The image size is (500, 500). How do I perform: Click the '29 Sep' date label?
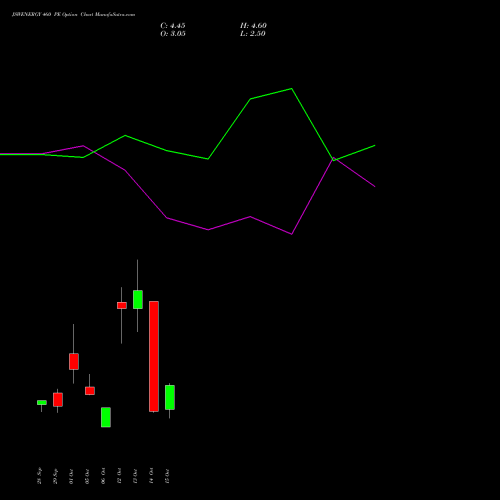(56, 476)
